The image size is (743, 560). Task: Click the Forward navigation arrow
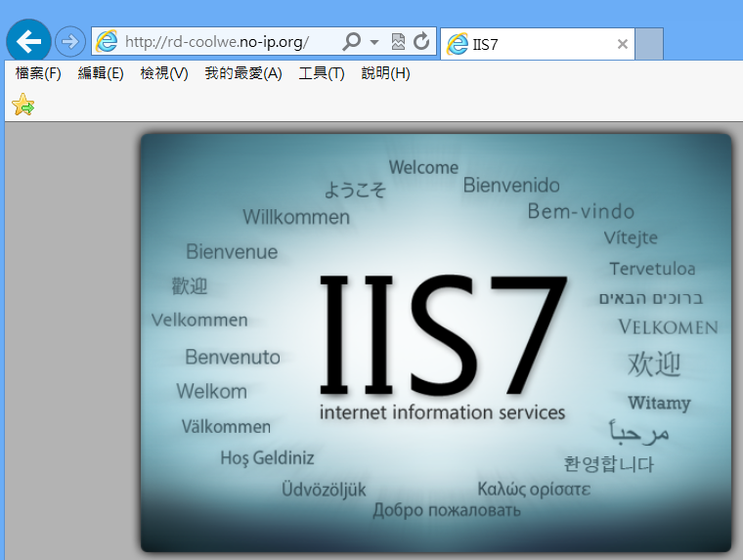tap(70, 42)
